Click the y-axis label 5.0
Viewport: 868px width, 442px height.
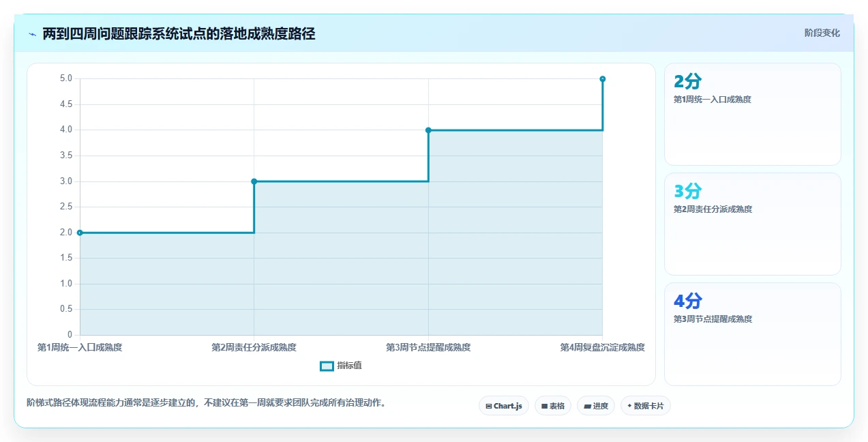tap(66, 78)
